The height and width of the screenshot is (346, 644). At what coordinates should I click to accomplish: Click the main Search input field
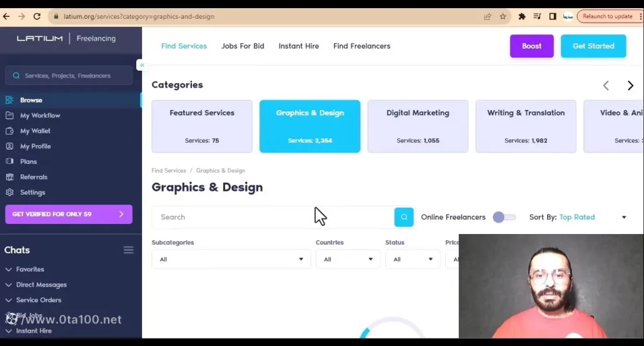(x=273, y=217)
